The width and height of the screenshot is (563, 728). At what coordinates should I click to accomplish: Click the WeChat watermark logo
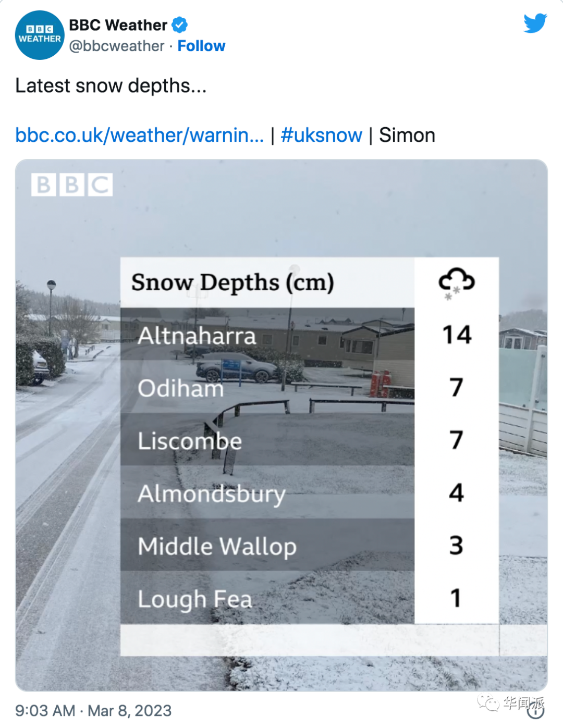point(488,704)
